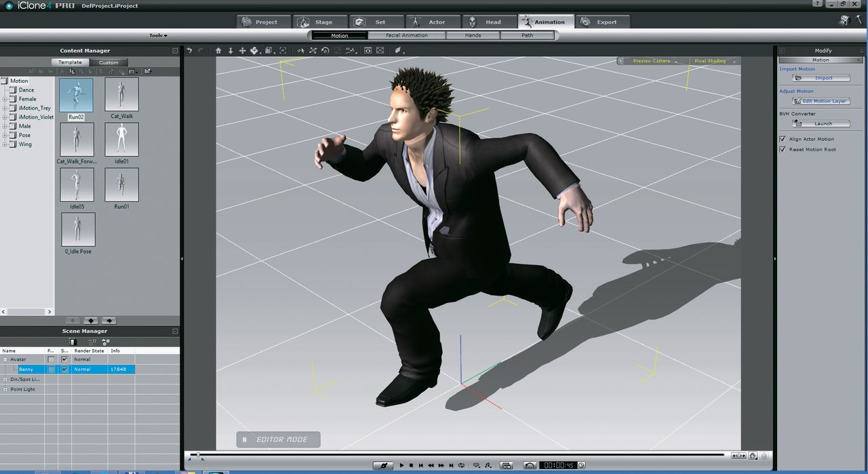Open the pixel shader leaf icon
Image resolution: width=868 pixels, height=474 pixels.
coord(399,50)
